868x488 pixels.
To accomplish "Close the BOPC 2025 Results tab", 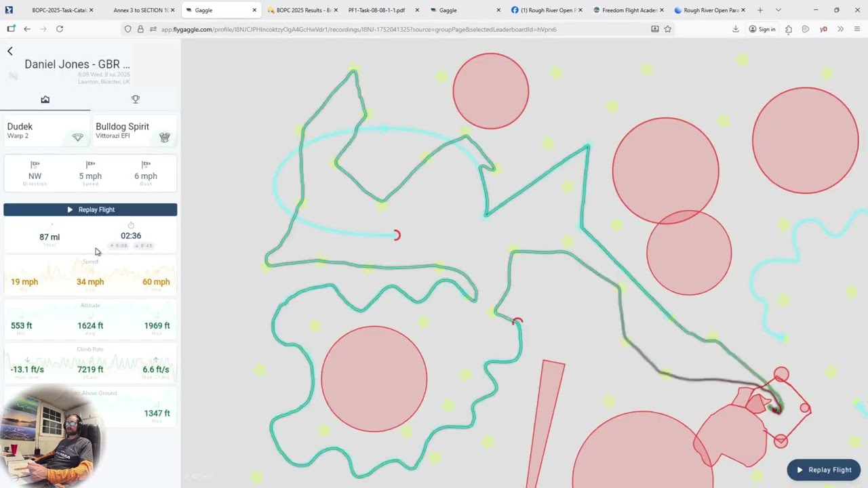I will pyautogui.click(x=336, y=10).
